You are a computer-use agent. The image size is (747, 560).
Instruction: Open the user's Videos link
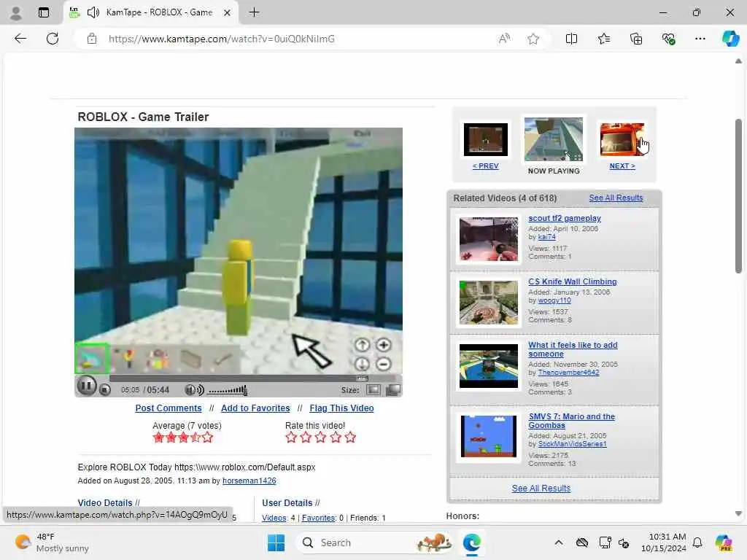click(x=274, y=518)
